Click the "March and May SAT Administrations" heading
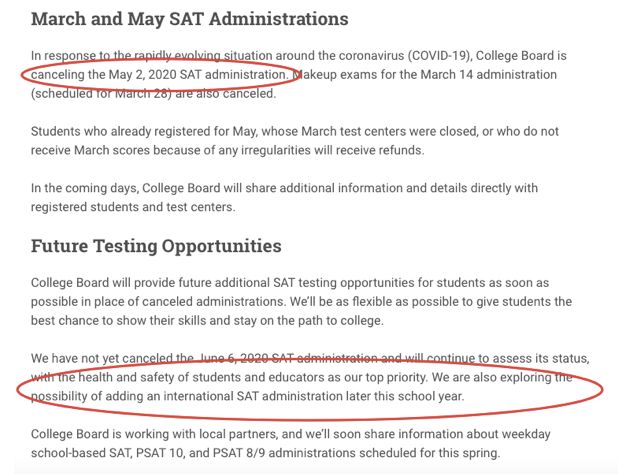This screenshot has height=474, width=618. [190, 19]
